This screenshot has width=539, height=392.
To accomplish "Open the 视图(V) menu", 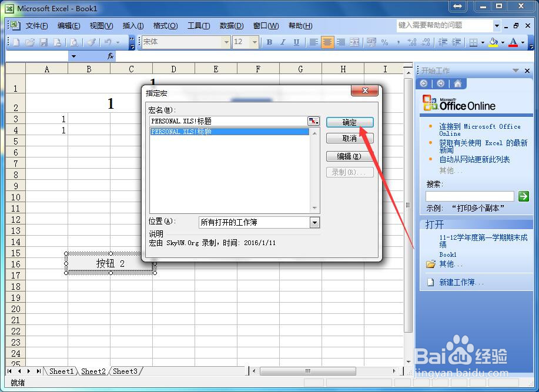I will [x=102, y=26].
